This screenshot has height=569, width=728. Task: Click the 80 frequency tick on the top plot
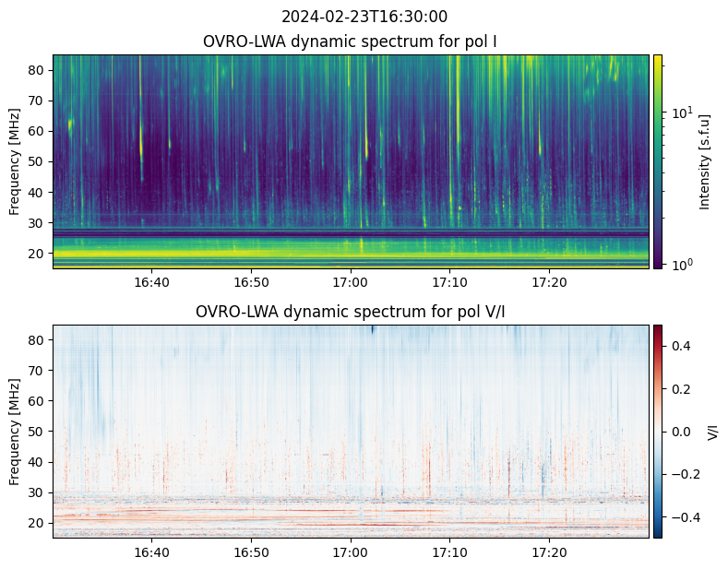pyautogui.click(x=39, y=70)
